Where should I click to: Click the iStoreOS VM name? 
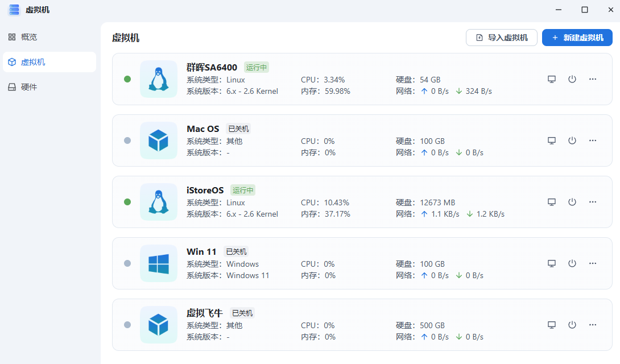205,190
